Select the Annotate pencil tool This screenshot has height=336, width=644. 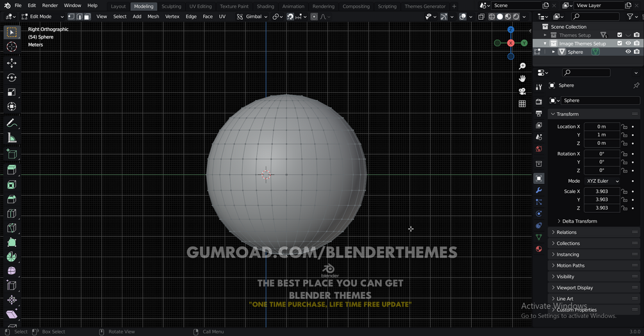tap(12, 123)
